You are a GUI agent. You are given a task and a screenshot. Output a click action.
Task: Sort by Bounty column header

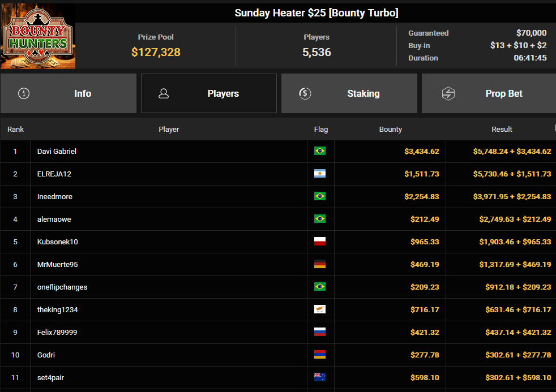[x=391, y=129]
